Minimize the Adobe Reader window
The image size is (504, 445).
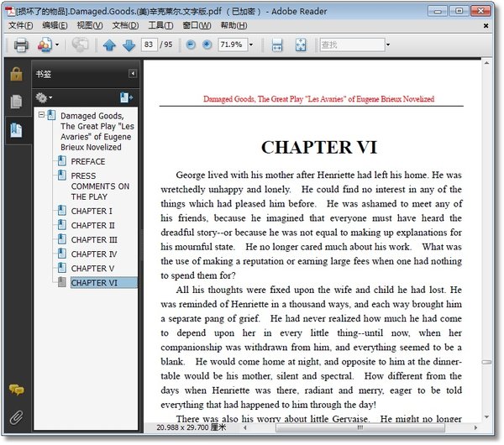tap(437, 11)
